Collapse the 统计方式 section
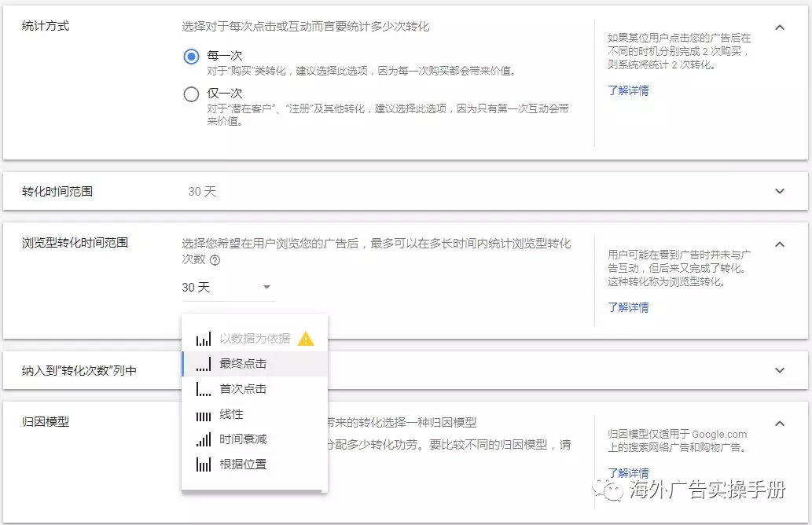This screenshot has height=525, width=812. coord(779,28)
